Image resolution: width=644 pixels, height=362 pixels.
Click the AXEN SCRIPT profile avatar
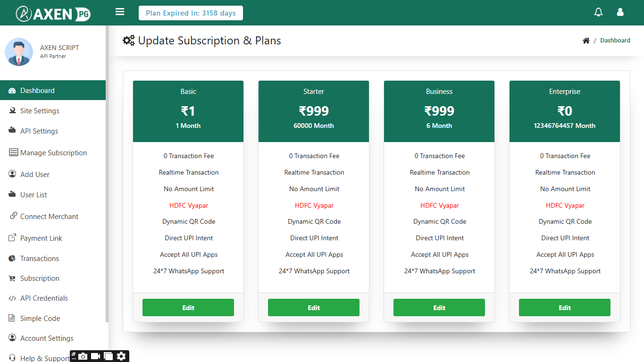(19, 52)
